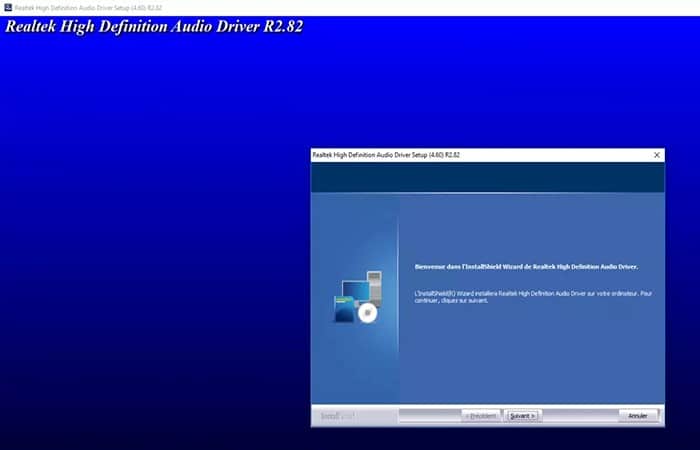This screenshot has height=450, width=700.
Task: Click the dark navy banner atop the dialog
Action: (x=487, y=178)
